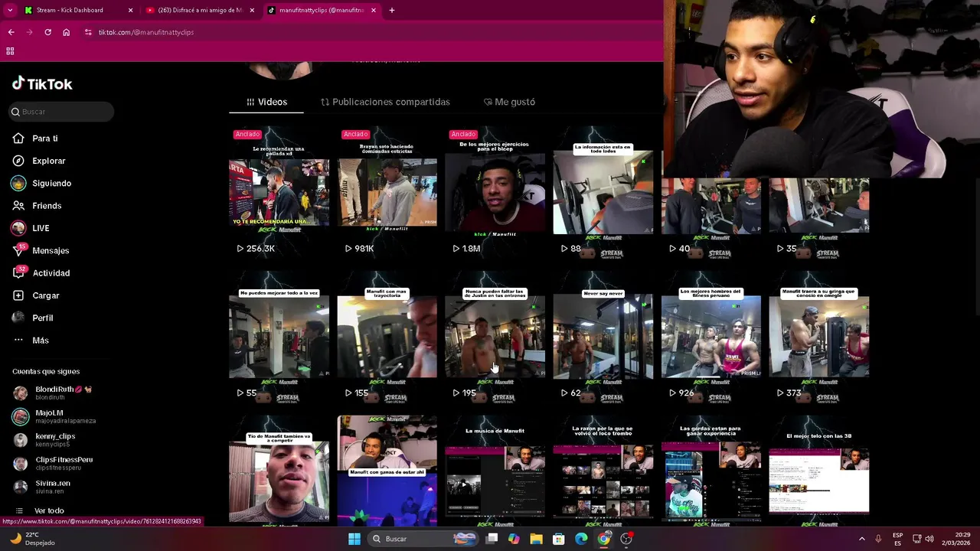This screenshot has height=551, width=980.
Task: Open video 'Tío de Manufit también va a competir'
Action: pos(279,471)
